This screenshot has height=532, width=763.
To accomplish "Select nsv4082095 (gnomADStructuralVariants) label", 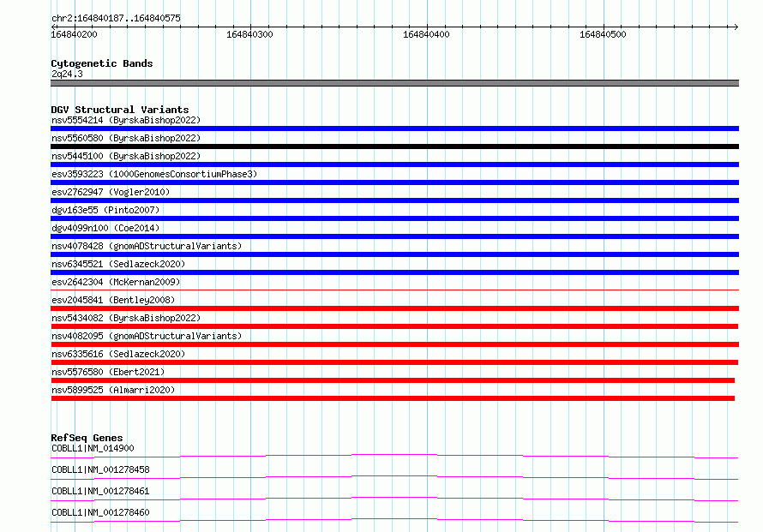I will 147,336.
